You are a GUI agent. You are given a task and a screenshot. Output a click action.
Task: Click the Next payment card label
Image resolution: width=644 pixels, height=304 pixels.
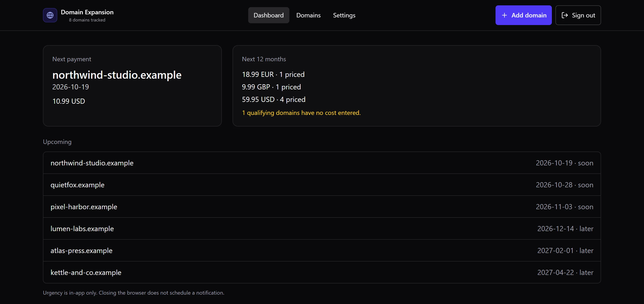pyautogui.click(x=72, y=59)
